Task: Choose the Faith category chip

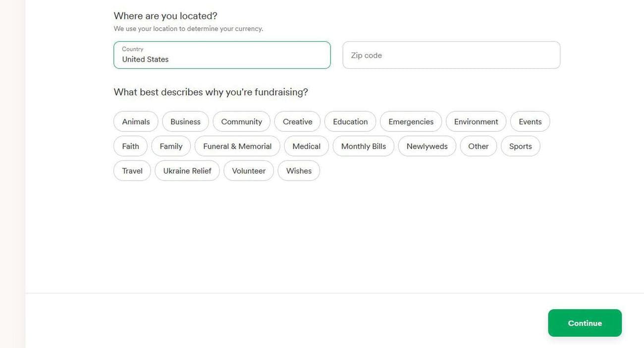Action: [x=130, y=146]
